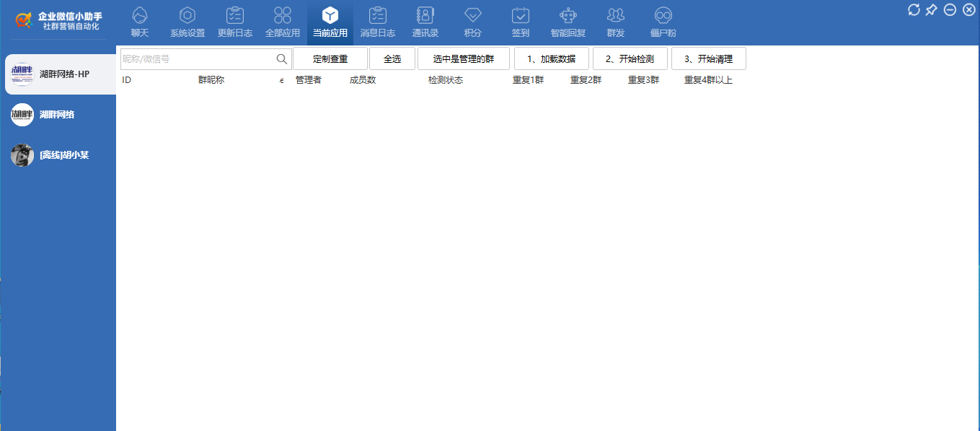Open the 消息日志 message log
Viewport: 980px width, 431px height.
click(x=377, y=22)
